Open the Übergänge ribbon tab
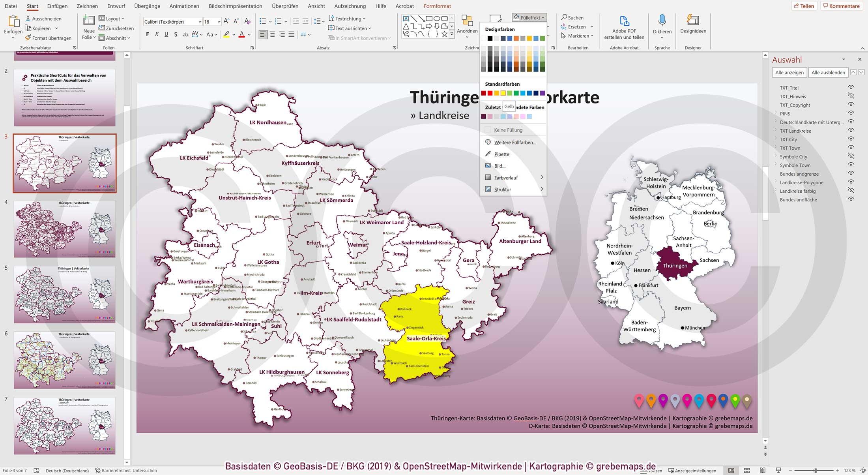Image resolution: width=868 pixels, height=475 pixels. pos(147,6)
